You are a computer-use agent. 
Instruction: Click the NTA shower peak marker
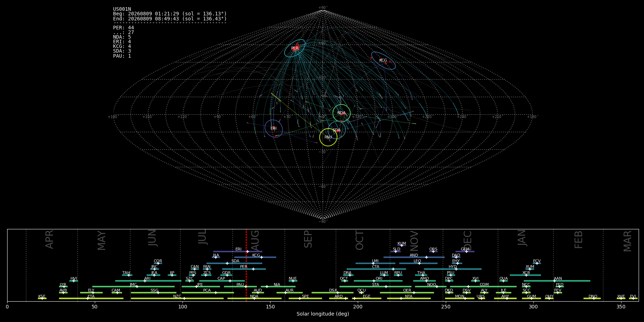click(x=401, y=298)
